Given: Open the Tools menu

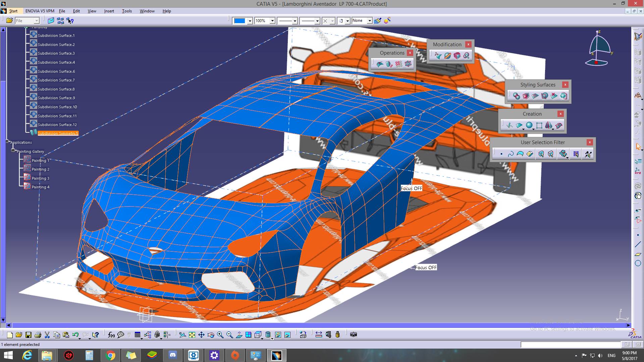Looking at the screenshot, I should 127,11.
